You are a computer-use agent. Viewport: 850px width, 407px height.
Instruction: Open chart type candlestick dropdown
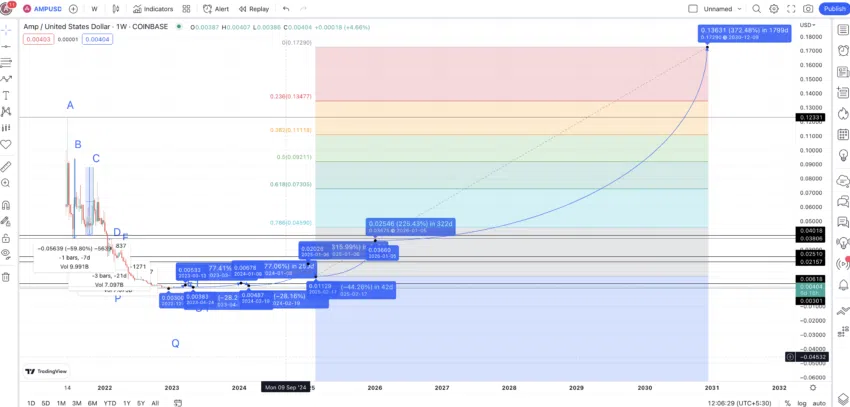click(x=115, y=9)
